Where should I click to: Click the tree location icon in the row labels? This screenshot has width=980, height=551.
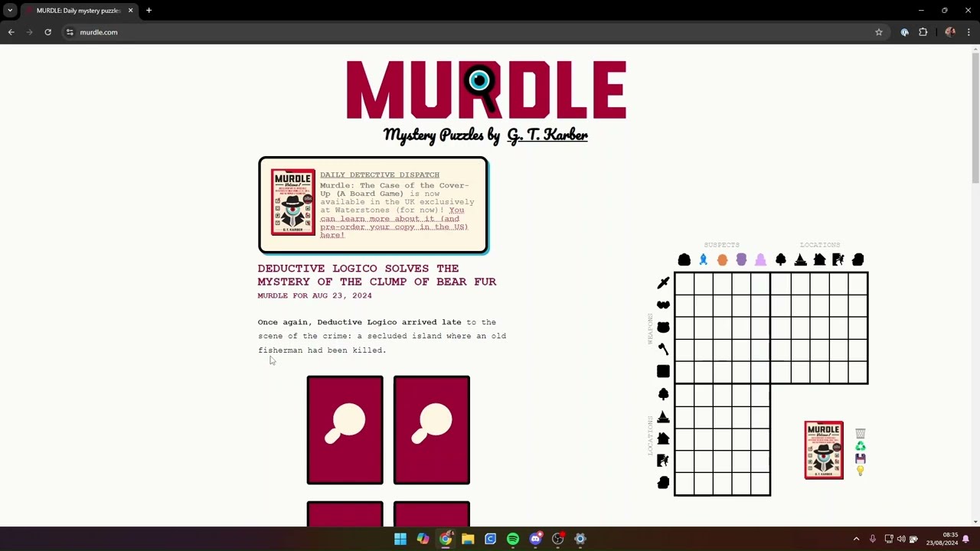pyautogui.click(x=663, y=394)
